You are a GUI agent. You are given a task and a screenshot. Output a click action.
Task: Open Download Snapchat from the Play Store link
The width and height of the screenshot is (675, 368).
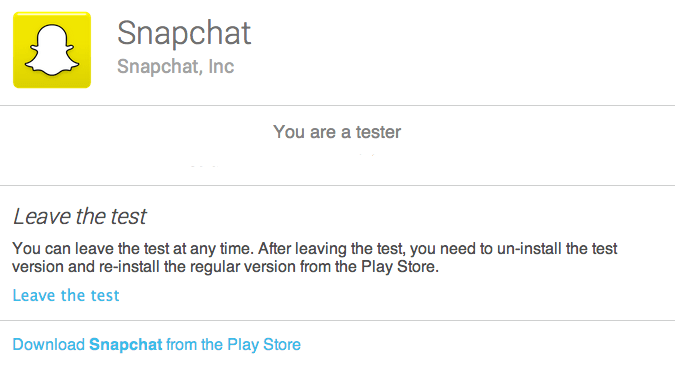(157, 344)
